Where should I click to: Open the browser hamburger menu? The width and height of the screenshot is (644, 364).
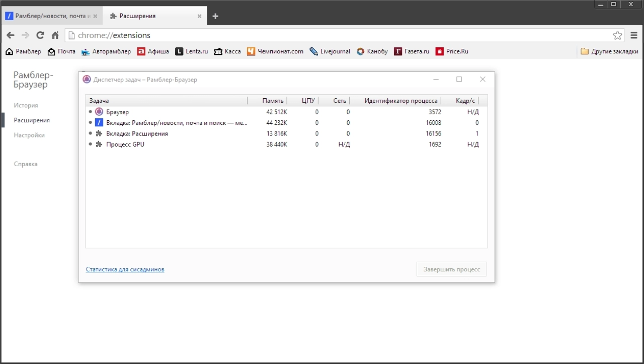(632, 35)
